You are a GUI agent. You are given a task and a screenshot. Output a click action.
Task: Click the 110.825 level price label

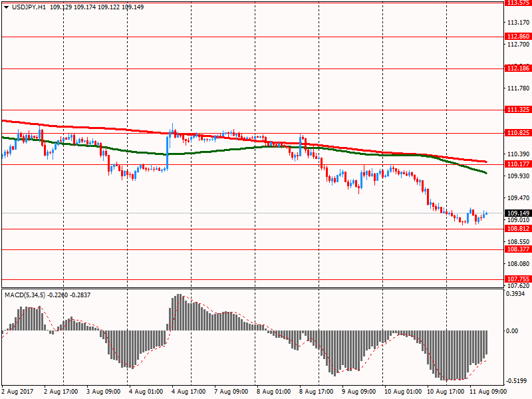(x=518, y=132)
